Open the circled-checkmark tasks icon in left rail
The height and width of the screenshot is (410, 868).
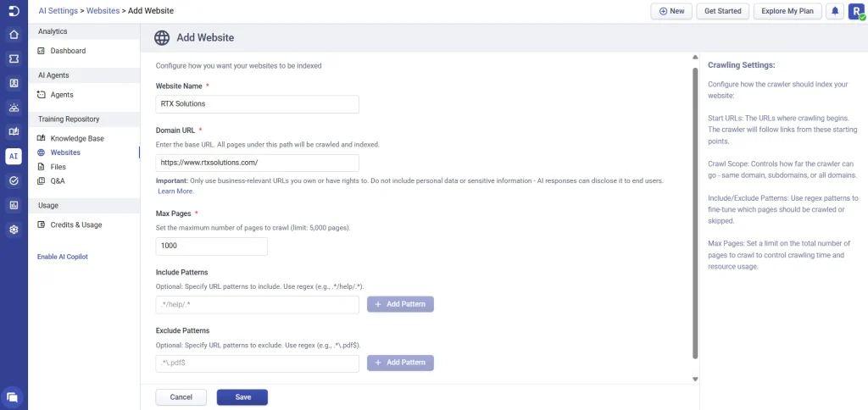point(14,180)
